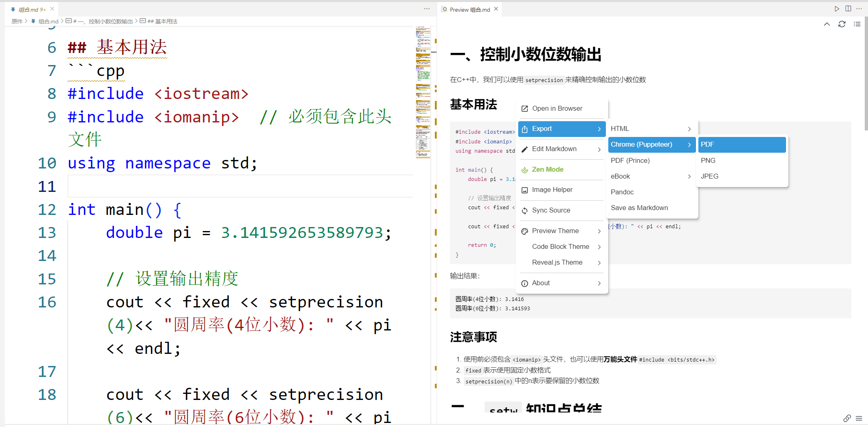Click 'using namespace std;' in the editor
Screen dimensions: 868x427
coord(162,163)
